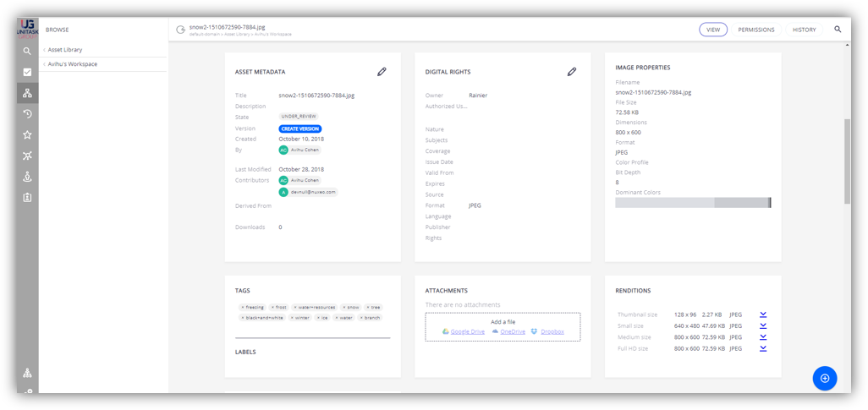Open the favorites star icon
Screen dimensions: 868x410
tap(27, 134)
